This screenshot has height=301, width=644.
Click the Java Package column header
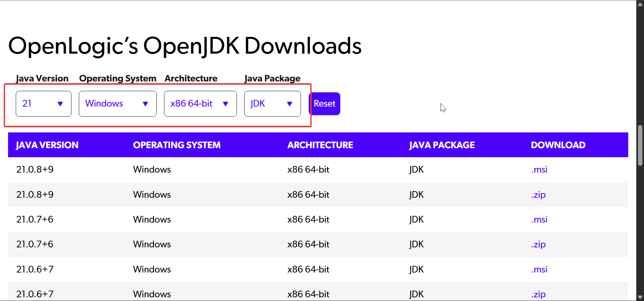click(x=442, y=145)
